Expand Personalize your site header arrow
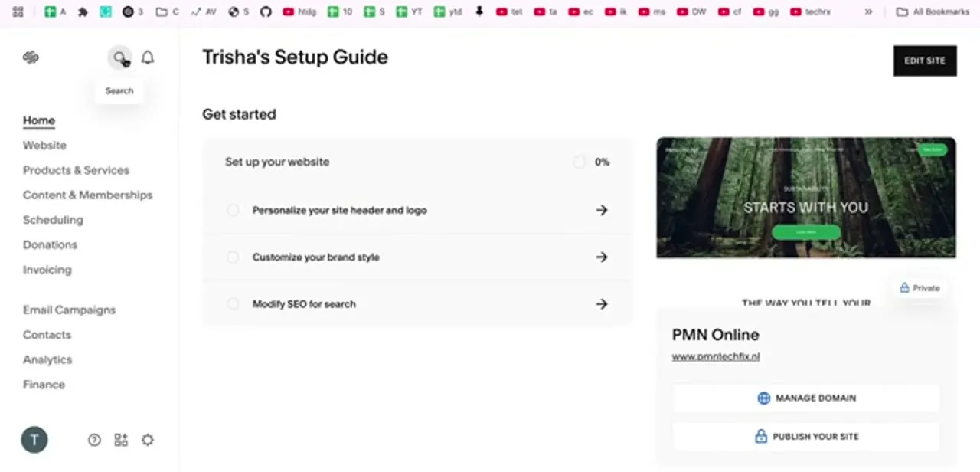 coord(602,210)
